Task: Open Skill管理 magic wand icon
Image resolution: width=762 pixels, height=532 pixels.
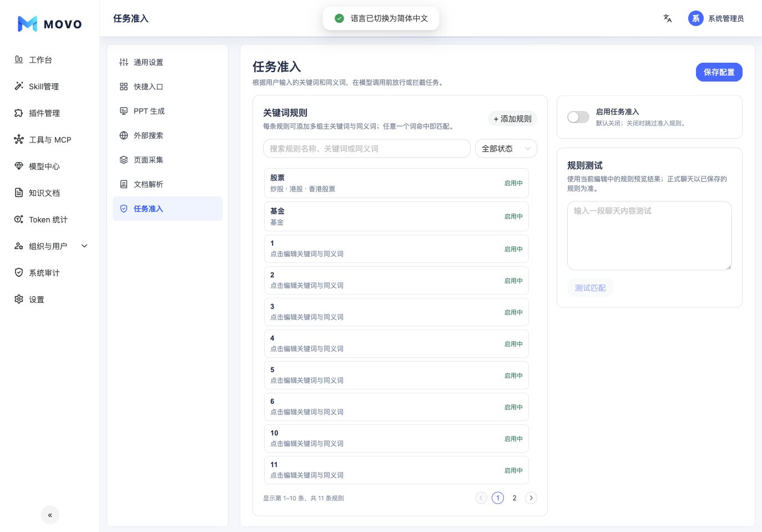Action: [x=19, y=86]
